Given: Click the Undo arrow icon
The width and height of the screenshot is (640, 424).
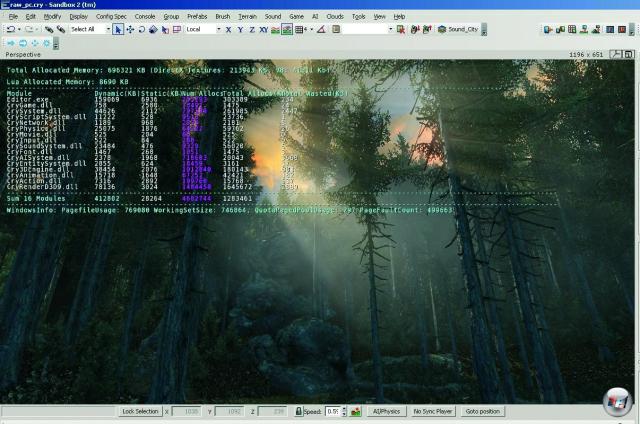Looking at the screenshot, I should [x=11, y=29].
